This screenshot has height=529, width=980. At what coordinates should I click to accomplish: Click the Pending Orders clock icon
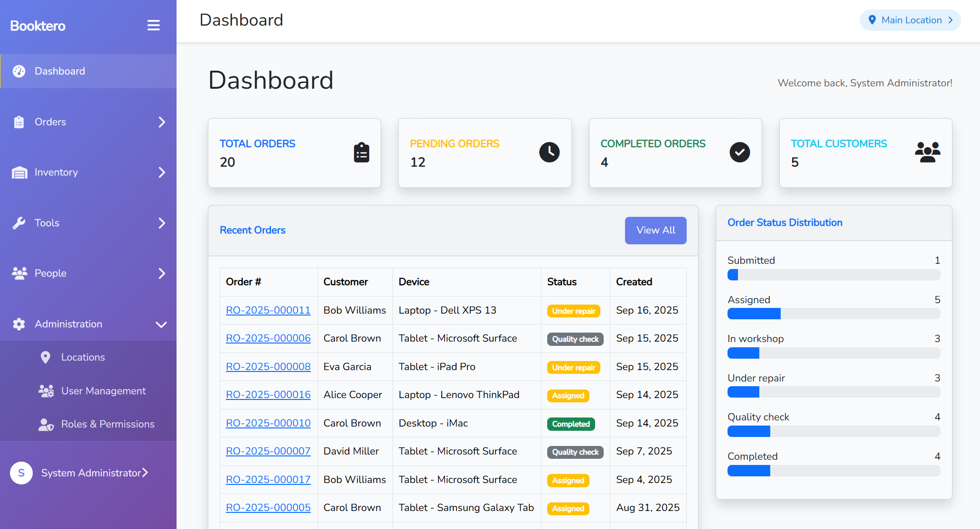[x=549, y=152]
